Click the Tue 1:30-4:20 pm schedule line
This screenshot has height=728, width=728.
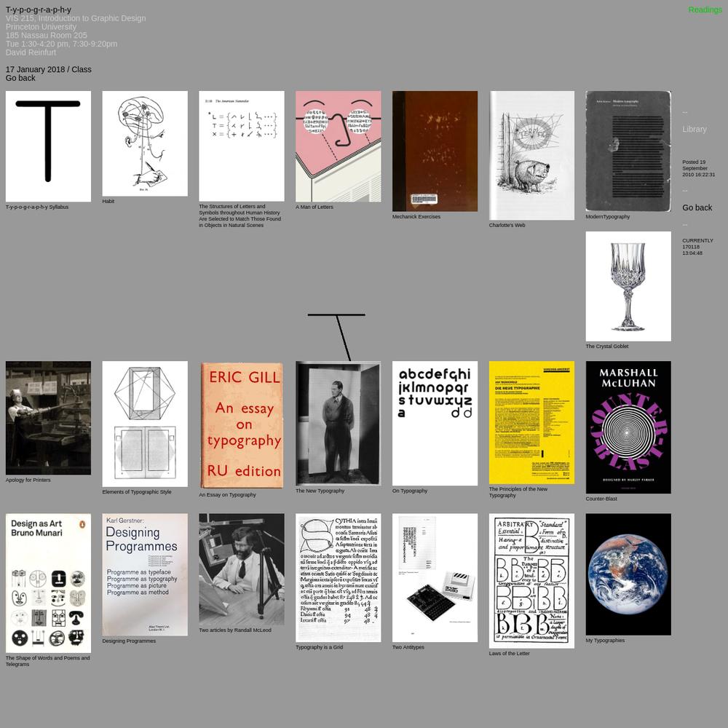tap(61, 44)
